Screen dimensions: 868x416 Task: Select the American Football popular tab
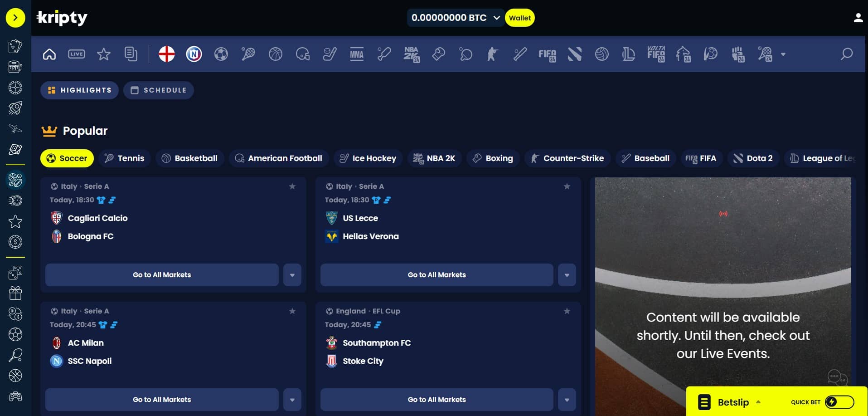[279, 158]
